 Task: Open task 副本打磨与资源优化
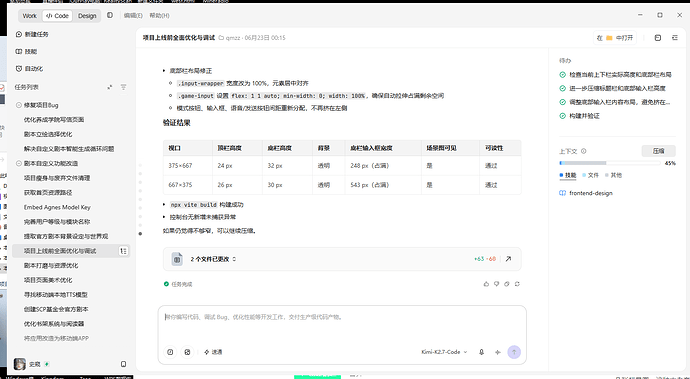pos(51,265)
